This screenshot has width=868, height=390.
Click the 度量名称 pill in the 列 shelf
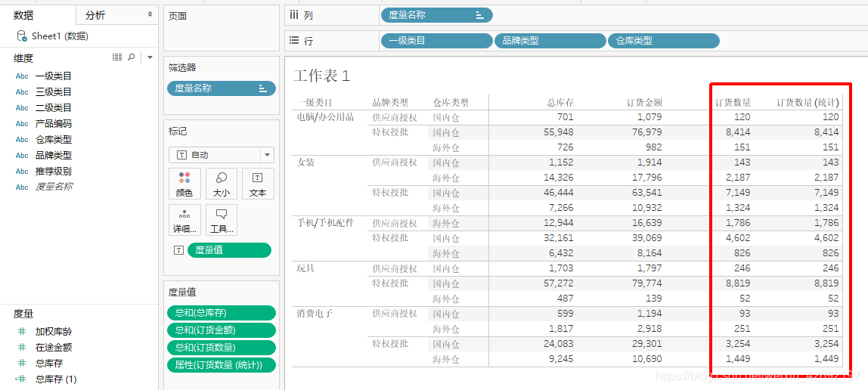(437, 15)
